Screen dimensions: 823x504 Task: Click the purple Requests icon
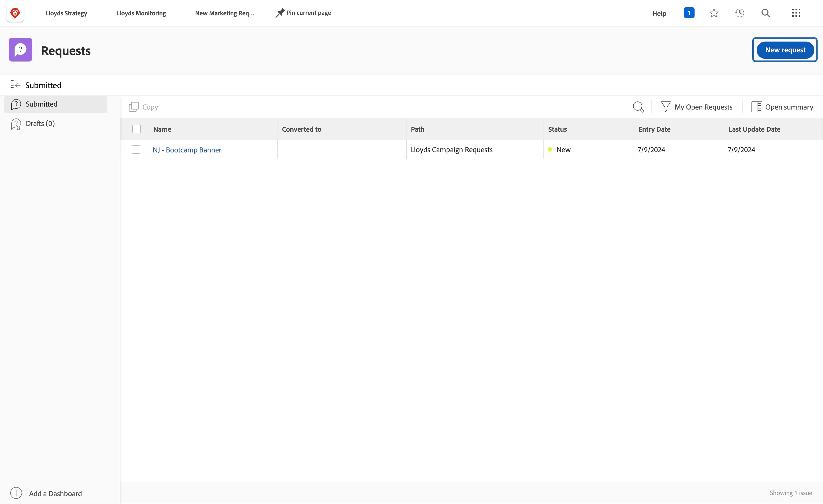click(21, 50)
